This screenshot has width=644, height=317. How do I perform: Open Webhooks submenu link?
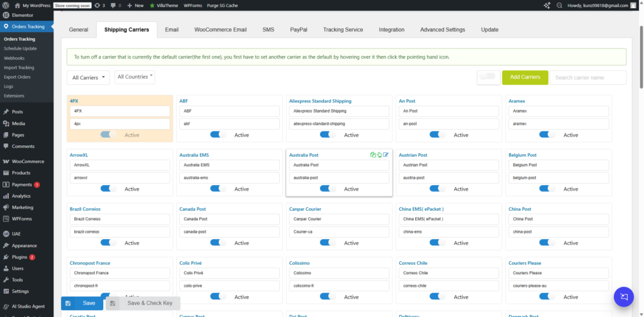pyautogui.click(x=14, y=58)
